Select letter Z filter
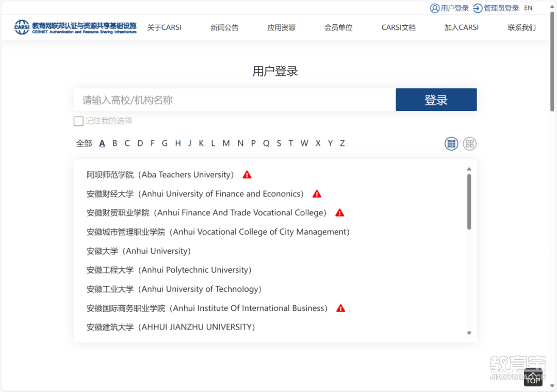The height and width of the screenshot is (392, 557). 342,143
